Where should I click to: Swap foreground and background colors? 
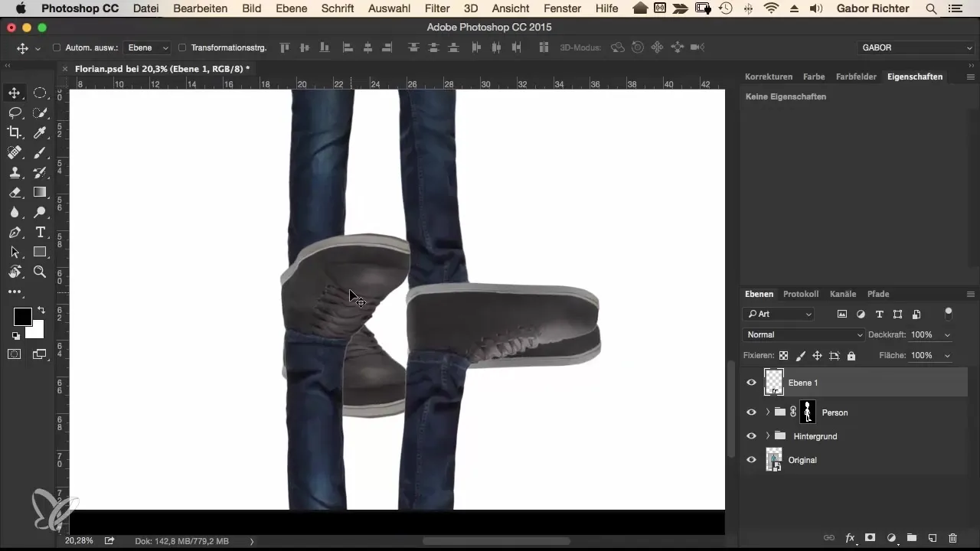click(41, 310)
